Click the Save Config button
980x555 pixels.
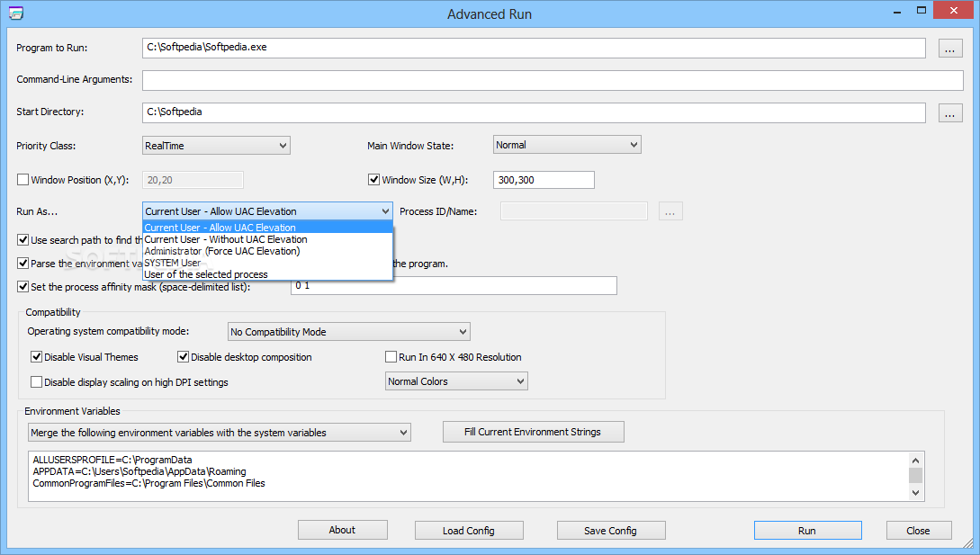pos(611,531)
